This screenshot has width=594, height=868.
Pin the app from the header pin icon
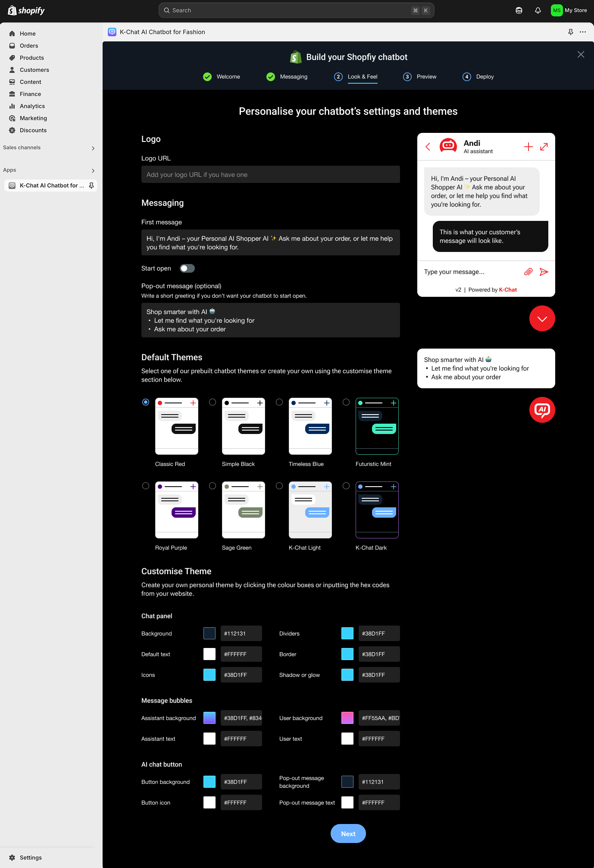click(571, 32)
